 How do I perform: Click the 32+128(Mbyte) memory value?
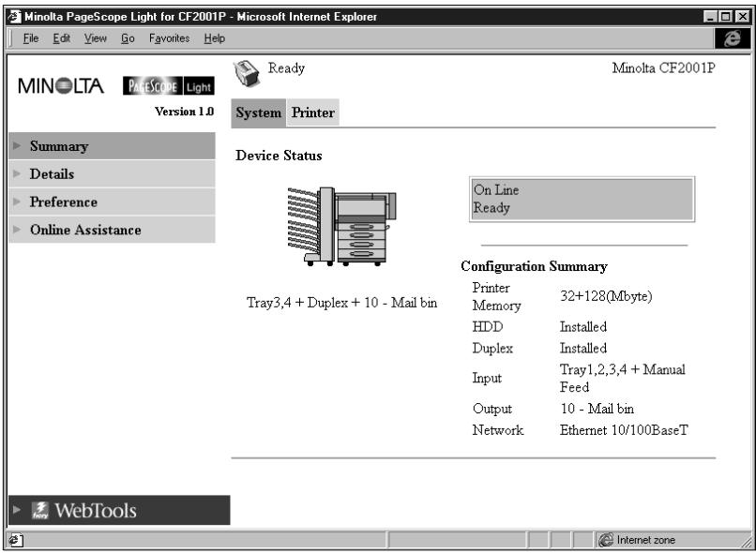tap(606, 296)
